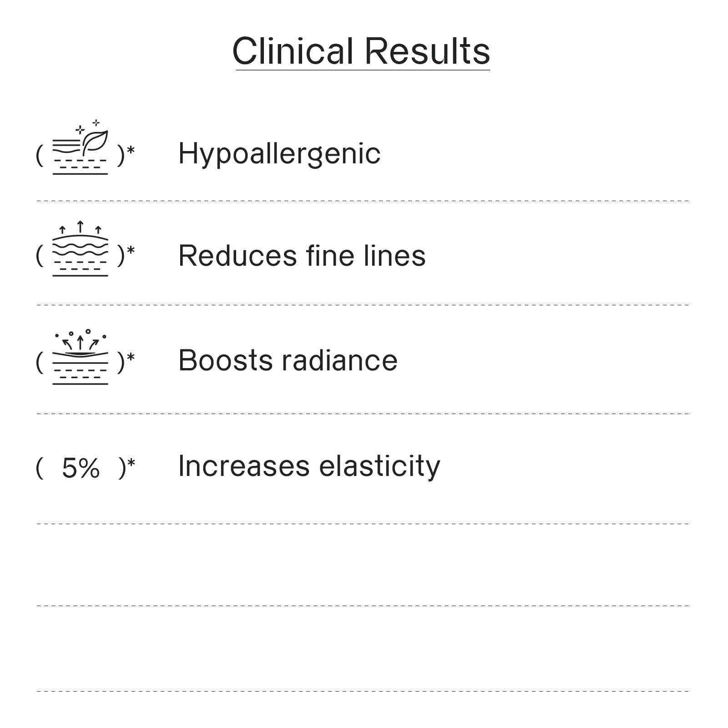The width and height of the screenshot is (728, 728).
Task: Click the sparkle stars above the leaf
Action: pos(88,126)
